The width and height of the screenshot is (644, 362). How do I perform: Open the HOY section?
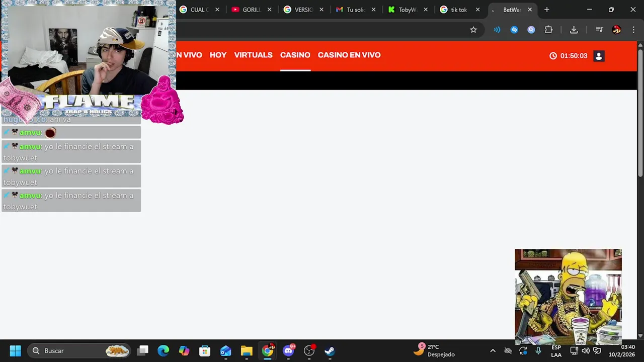coord(218,55)
